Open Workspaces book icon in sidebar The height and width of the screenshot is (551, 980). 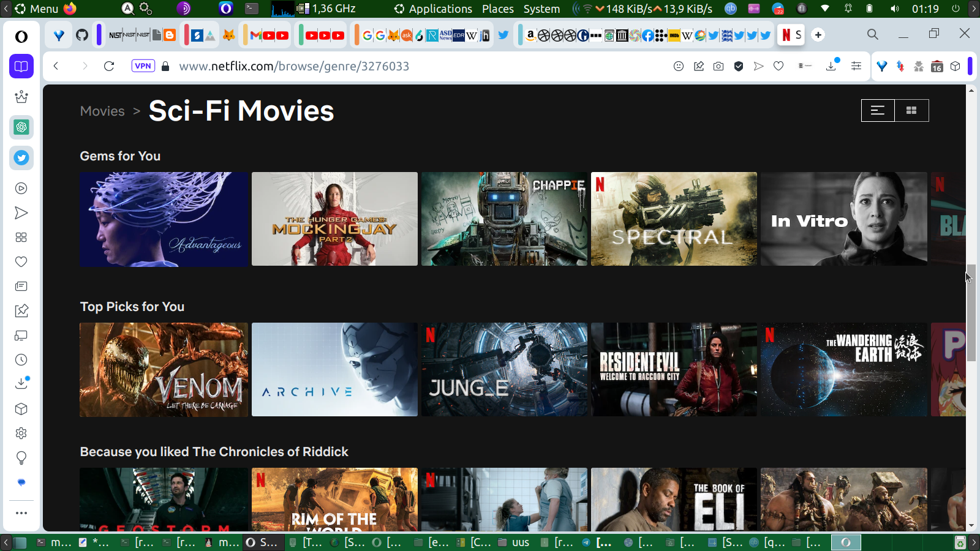point(21,66)
